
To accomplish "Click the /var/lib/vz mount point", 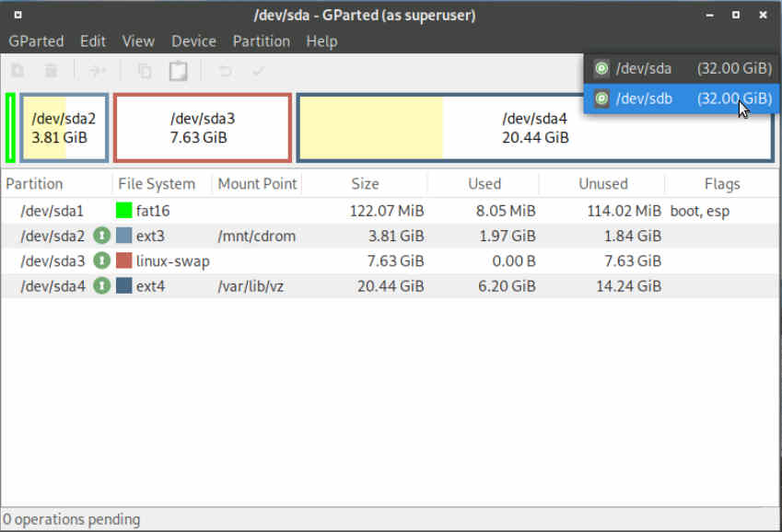I will [x=251, y=286].
